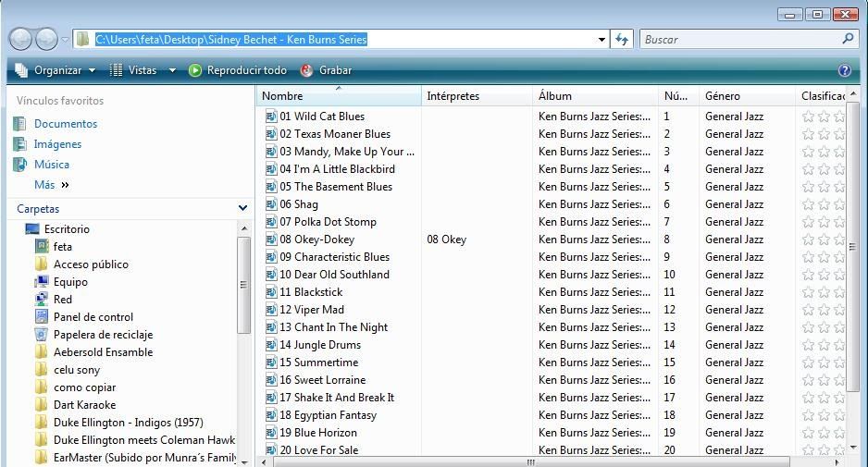
Task: Select file 14 Jungle Drums
Action: (x=320, y=345)
